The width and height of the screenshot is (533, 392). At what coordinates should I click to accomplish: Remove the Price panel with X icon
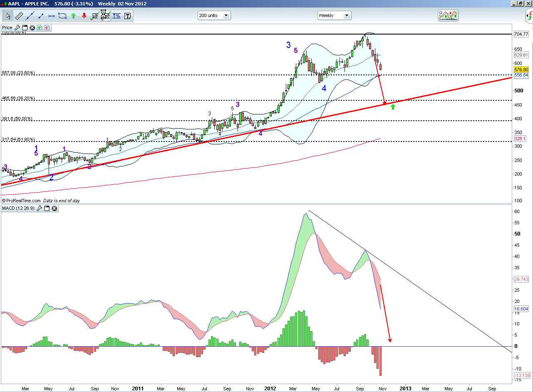coord(32,28)
